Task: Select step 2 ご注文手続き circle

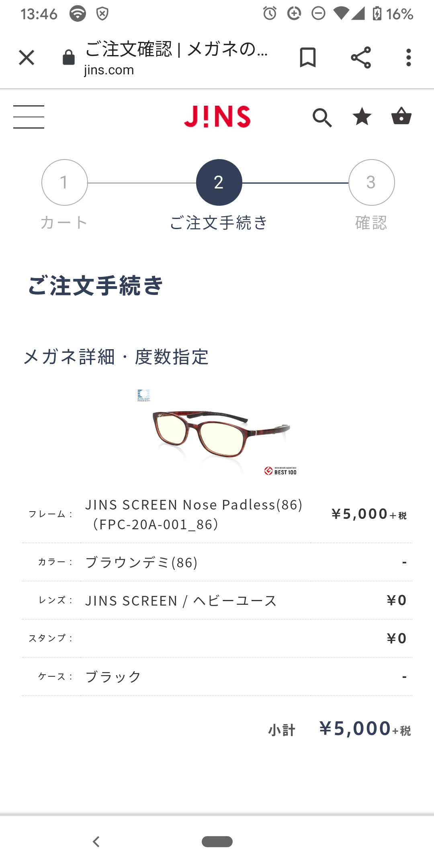Action: 219,182
